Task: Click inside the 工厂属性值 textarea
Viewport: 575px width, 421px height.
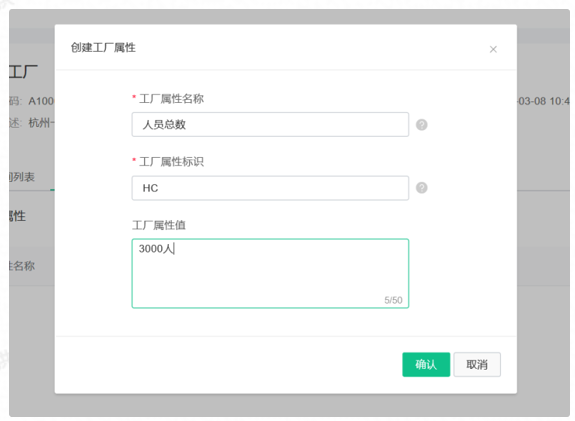Action: 270,273
